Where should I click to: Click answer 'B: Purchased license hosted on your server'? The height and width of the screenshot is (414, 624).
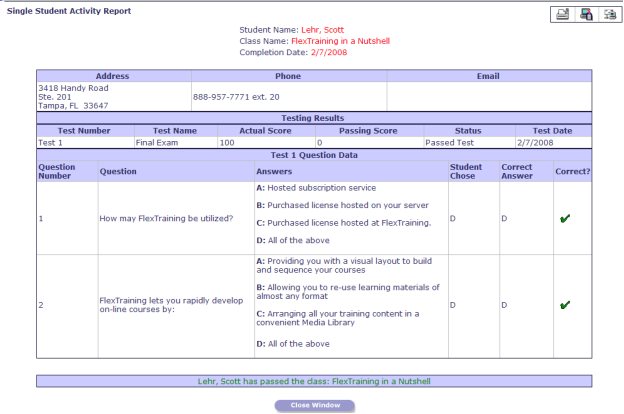tap(342, 205)
